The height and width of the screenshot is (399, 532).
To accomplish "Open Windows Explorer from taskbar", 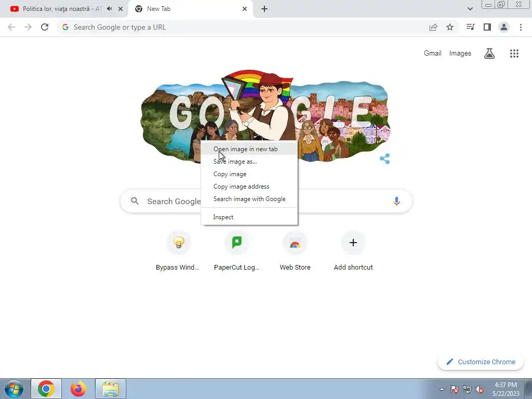I will [111, 389].
